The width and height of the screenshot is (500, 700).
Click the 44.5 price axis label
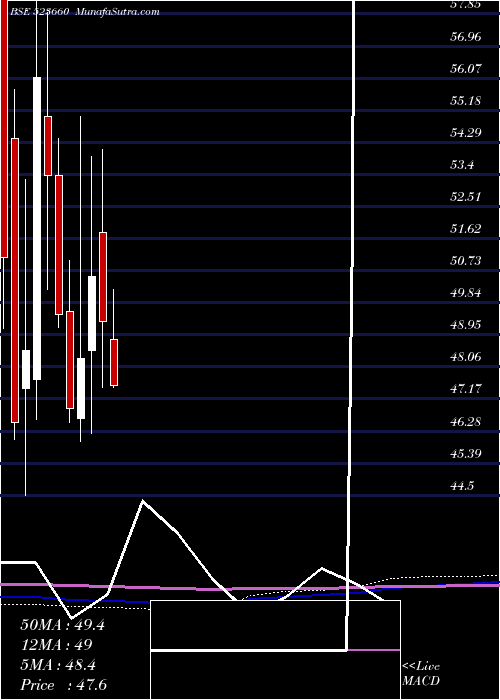click(462, 485)
